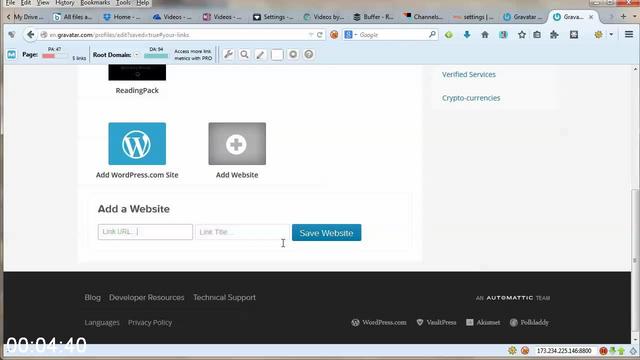This screenshot has height=360, width=640.
Task: Bookmark this page with the star icon
Action: pos(522,35)
